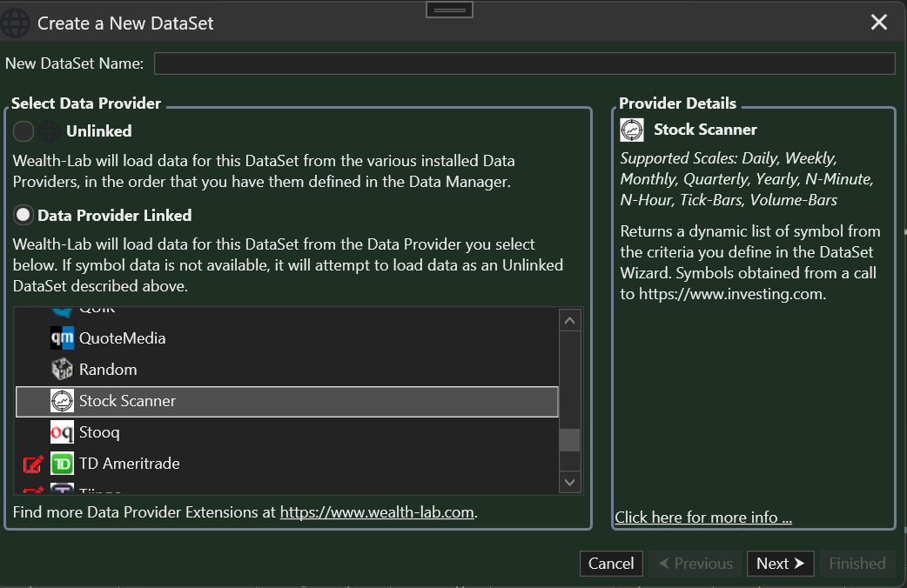Screen dimensions: 907x588
Task: Click the red edit icon beside TD Ameritrade
Action: point(33,464)
